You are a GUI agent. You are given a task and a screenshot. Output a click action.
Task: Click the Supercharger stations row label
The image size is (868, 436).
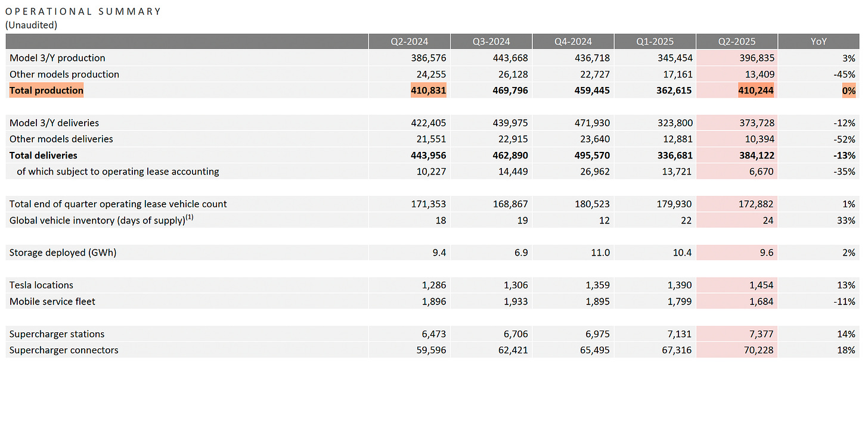click(57, 334)
